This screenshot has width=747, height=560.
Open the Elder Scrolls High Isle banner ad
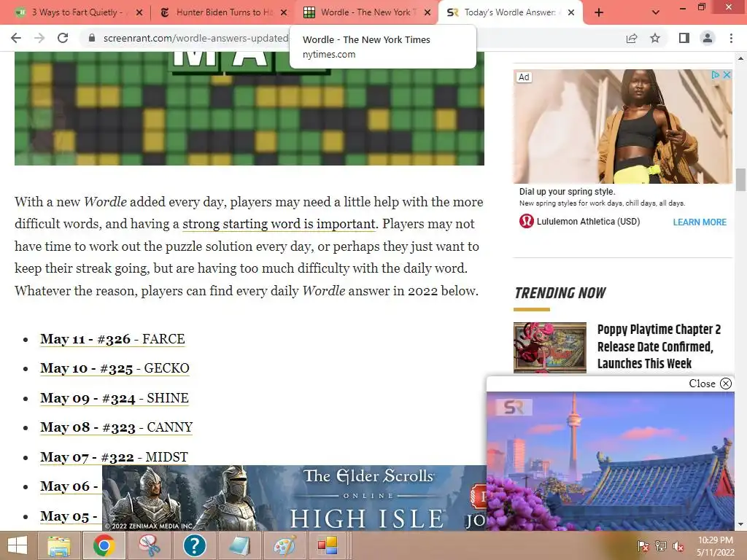pos(294,497)
